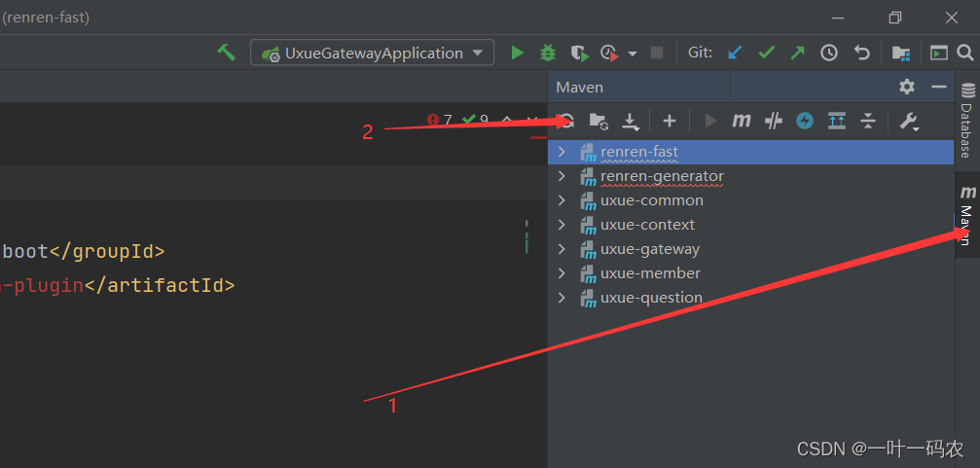
Task: Reload All Maven Projects
Action: (x=566, y=121)
